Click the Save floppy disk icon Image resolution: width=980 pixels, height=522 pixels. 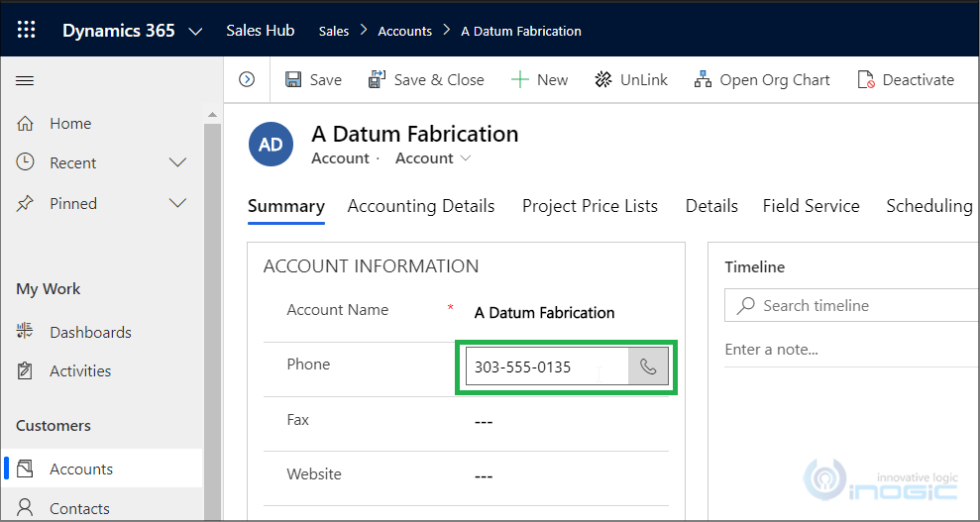tap(293, 80)
